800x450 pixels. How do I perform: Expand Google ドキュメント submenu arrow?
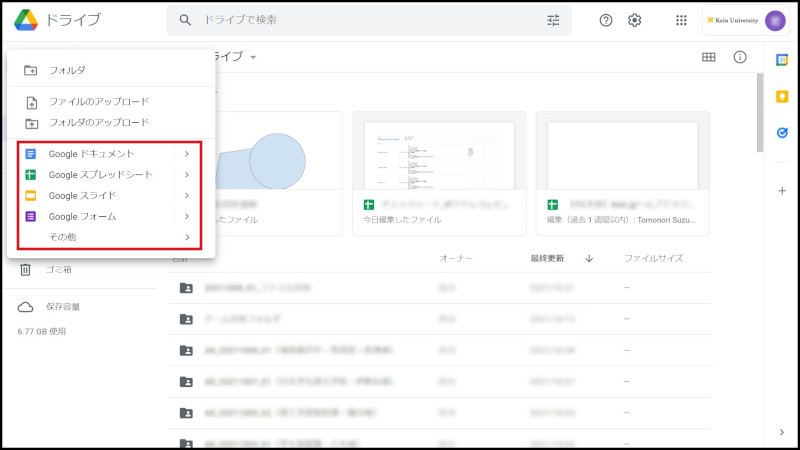tap(187, 154)
